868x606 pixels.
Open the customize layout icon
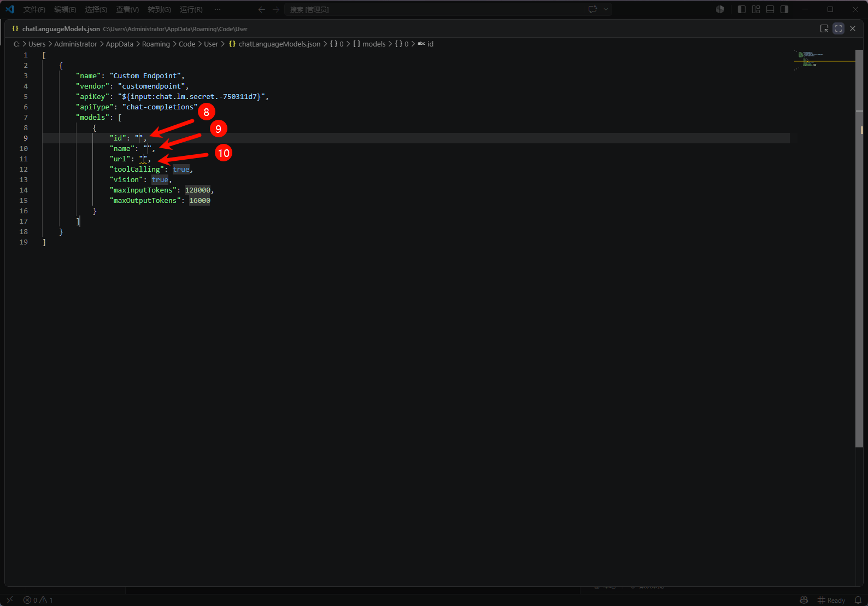pyautogui.click(x=756, y=9)
